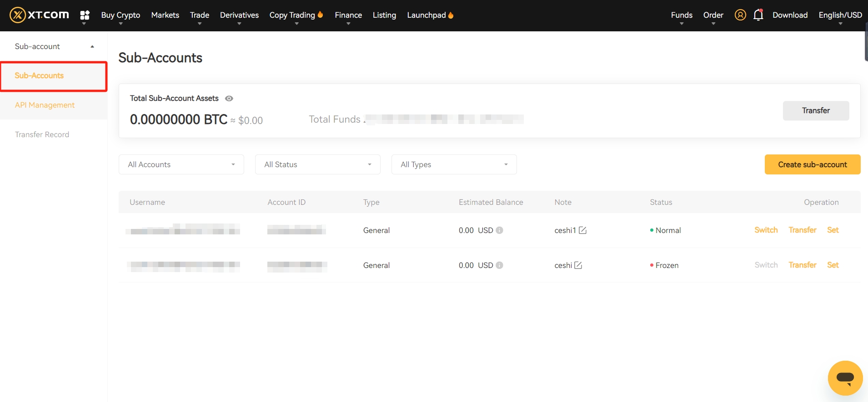Edit the note for the ceshi sub-account
Viewport: 868px width, 402px height.
tap(578, 265)
